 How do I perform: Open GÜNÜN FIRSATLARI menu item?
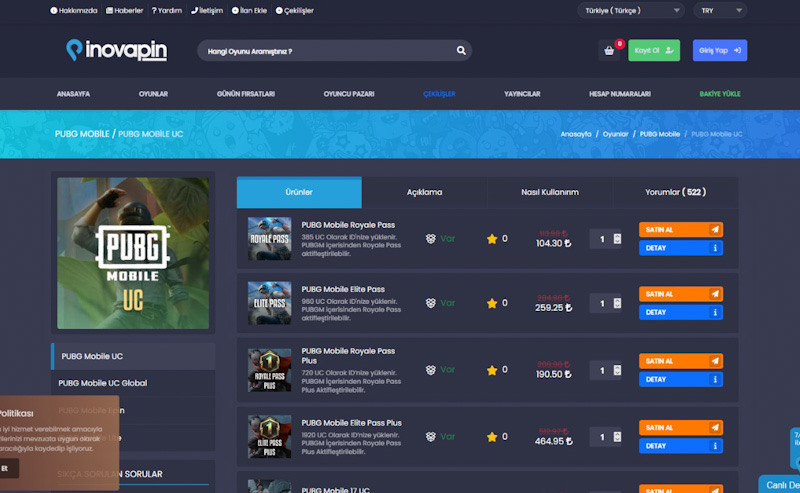pyautogui.click(x=245, y=94)
